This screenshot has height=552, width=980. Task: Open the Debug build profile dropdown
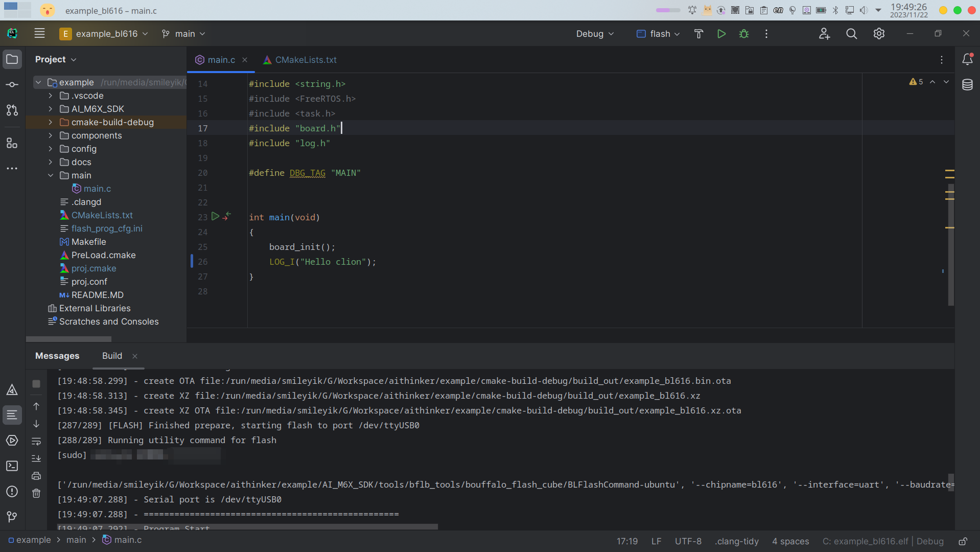[595, 34]
